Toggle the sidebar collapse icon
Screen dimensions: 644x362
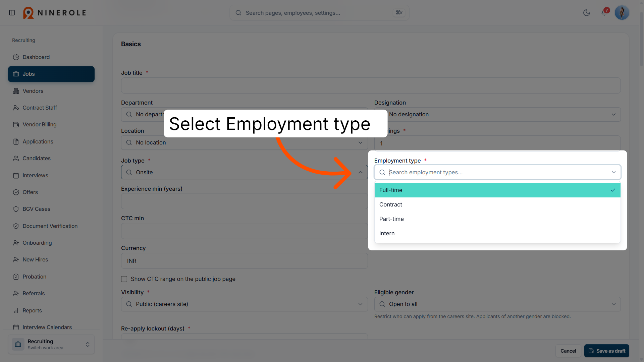coord(12,13)
